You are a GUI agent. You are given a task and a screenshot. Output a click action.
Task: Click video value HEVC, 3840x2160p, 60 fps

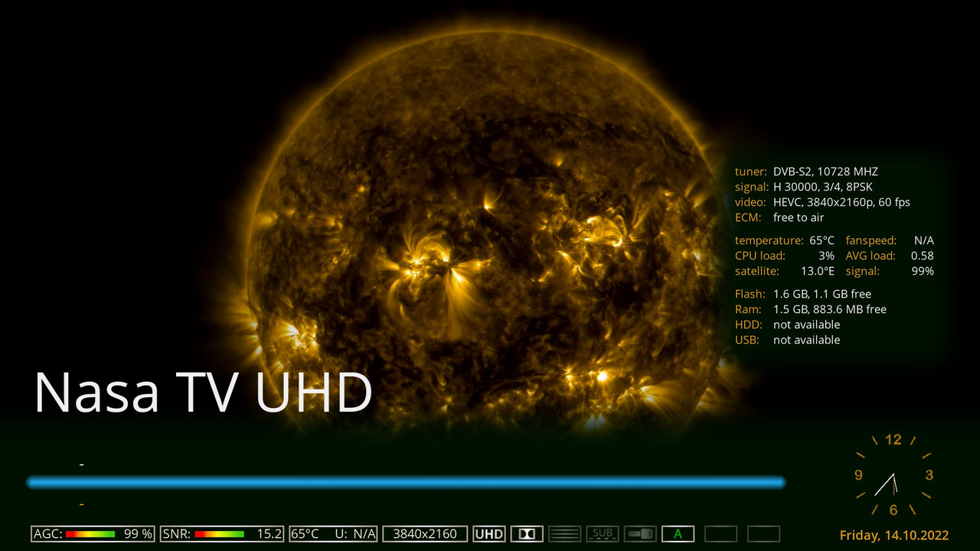click(841, 202)
